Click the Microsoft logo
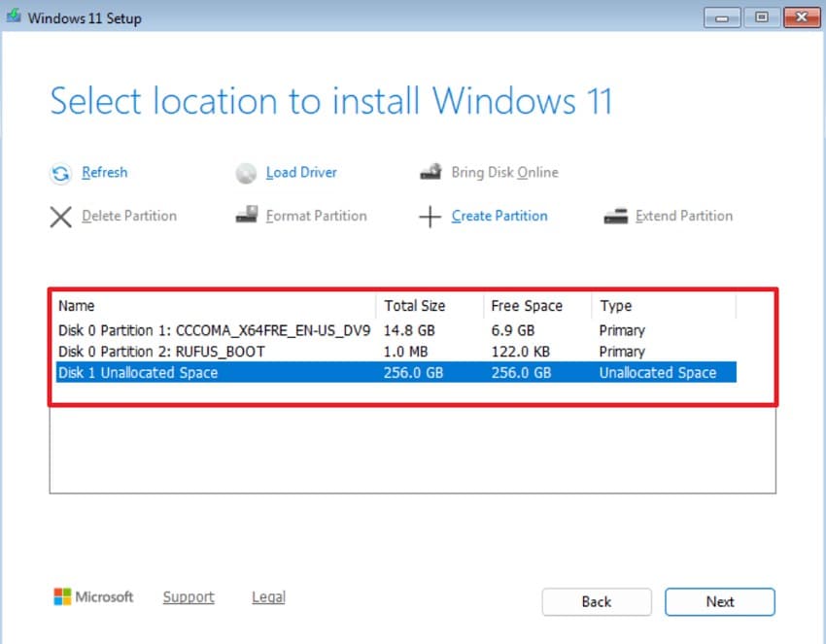Screen dimensions: 826x644 click(62, 596)
